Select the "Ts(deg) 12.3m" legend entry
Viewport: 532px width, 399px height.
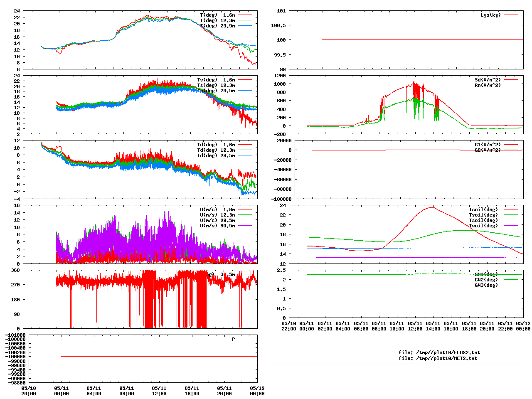click(216, 85)
